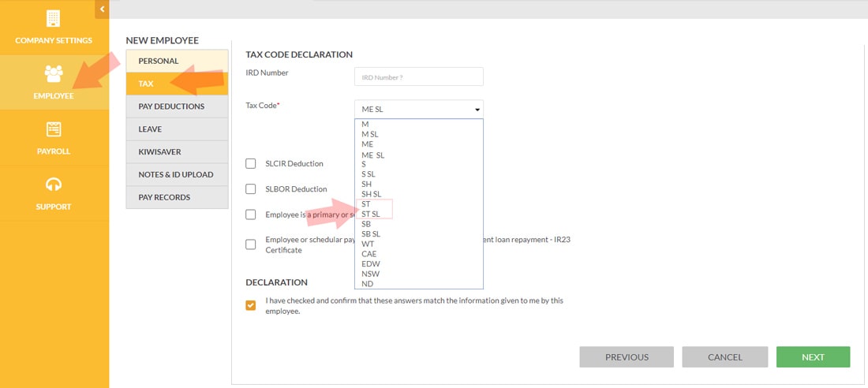Screen dimensions: 868x388
Task: Collapse sidebar with the chevron arrow
Action: click(x=103, y=9)
